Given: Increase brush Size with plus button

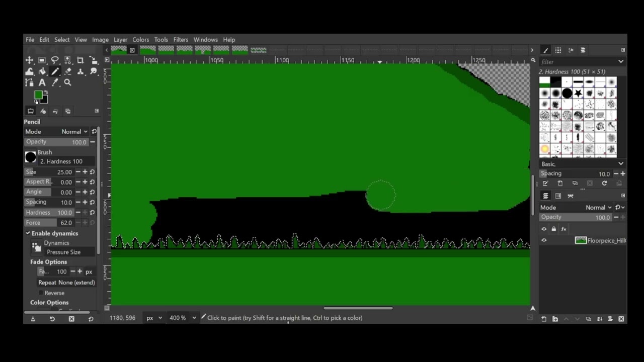Looking at the screenshot, I should pos(85,172).
